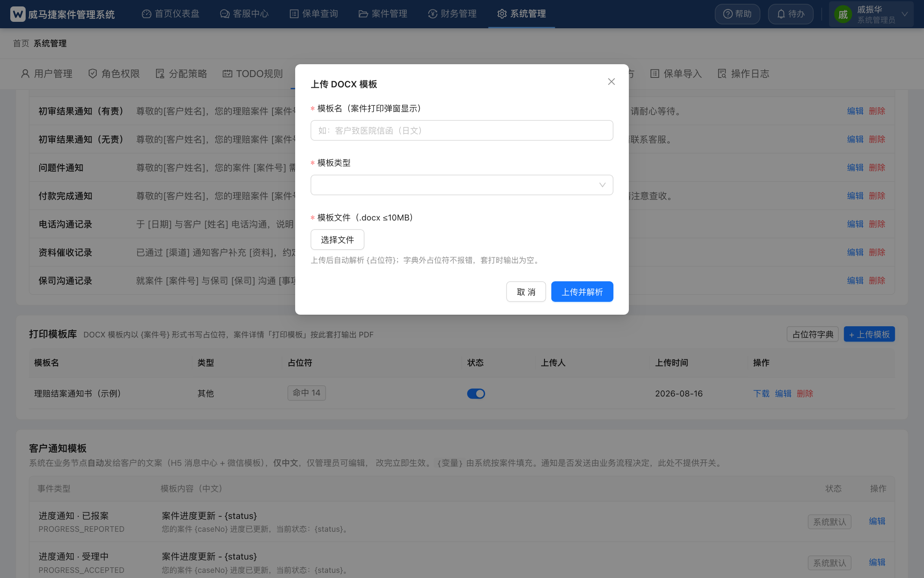Click 编辑 for 进度通知 · 受理中
924x578 pixels.
coord(877,562)
